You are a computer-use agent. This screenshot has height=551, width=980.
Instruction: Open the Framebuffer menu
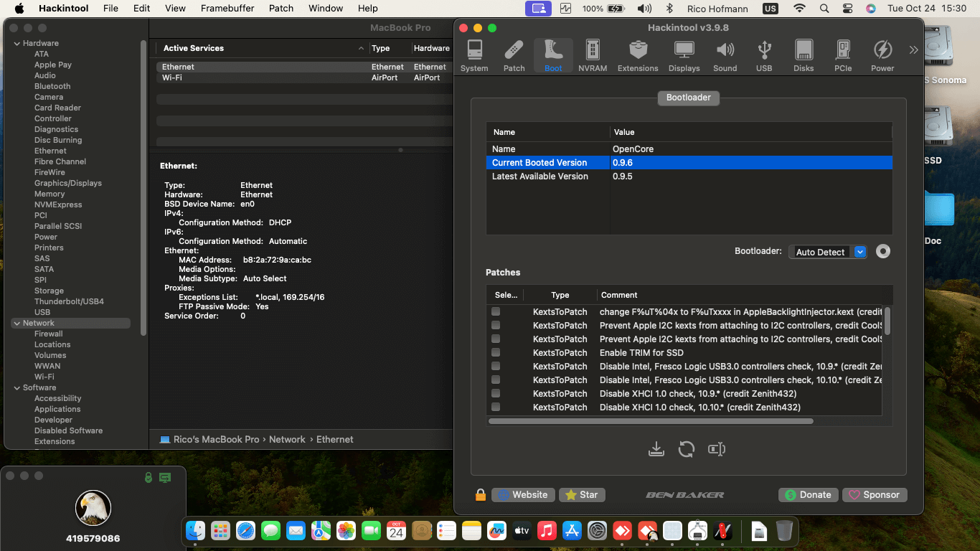227,9
